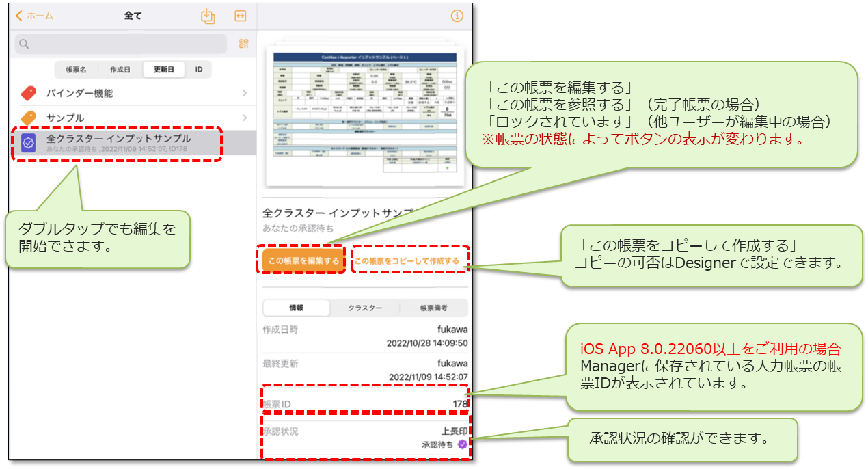
Task: Click the red tag icon for バインダー機能
Action: click(x=28, y=94)
